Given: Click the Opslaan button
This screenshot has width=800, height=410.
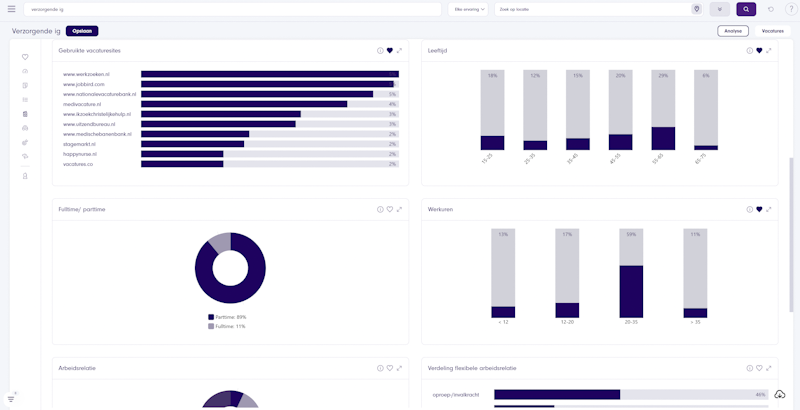Looking at the screenshot, I should [82, 31].
